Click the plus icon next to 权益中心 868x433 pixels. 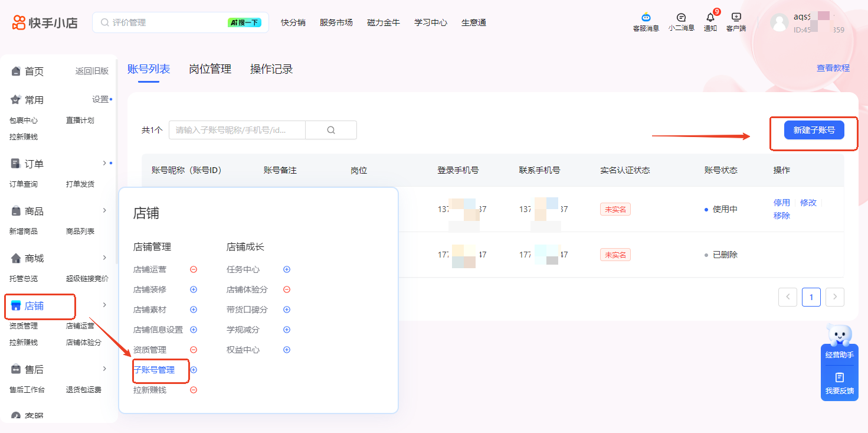point(287,350)
